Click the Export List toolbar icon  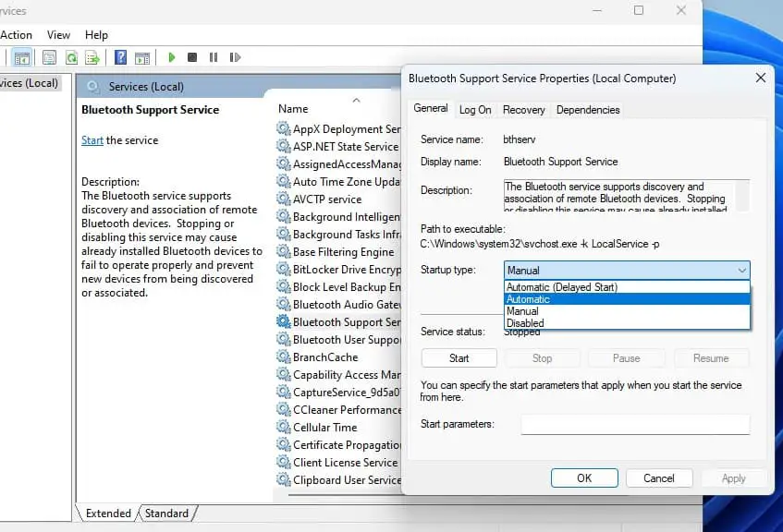pos(92,58)
